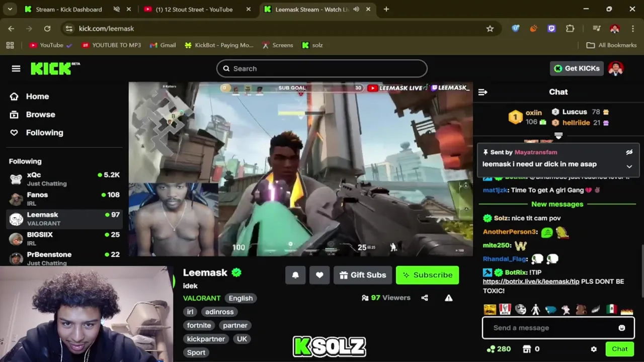Collapse the chat panel
This screenshot has width=644, height=362.
click(482, 92)
